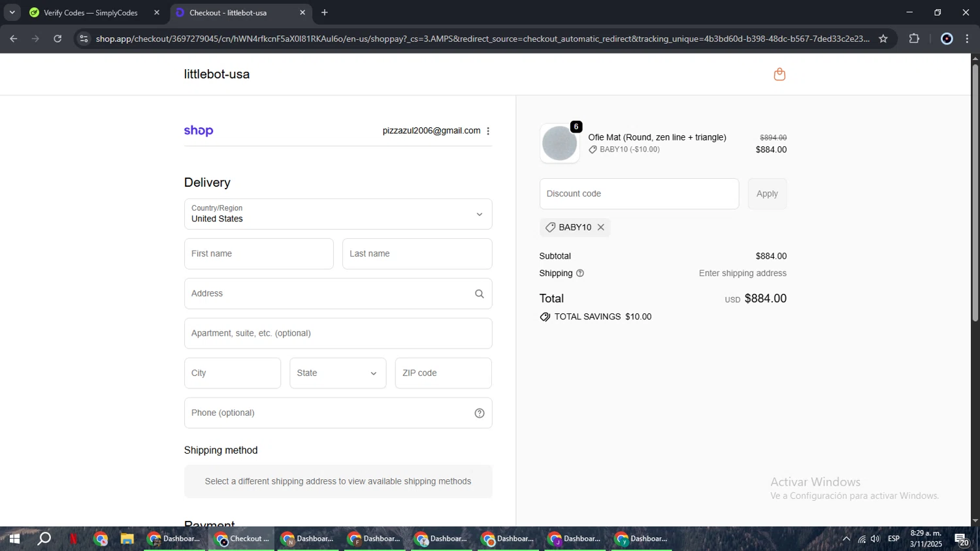
Task: Click the Apartment, suite field
Action: pos(338,334)
